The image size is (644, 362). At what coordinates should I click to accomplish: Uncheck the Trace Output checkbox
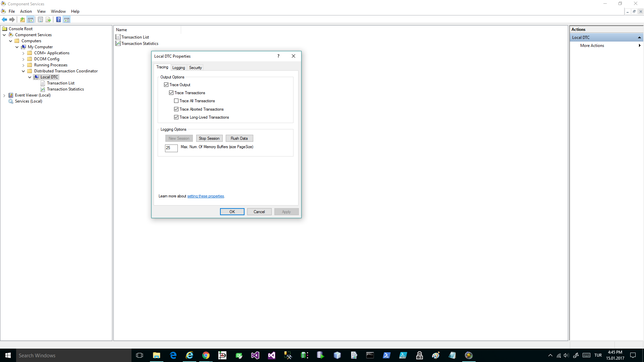[x=166, y=85]
